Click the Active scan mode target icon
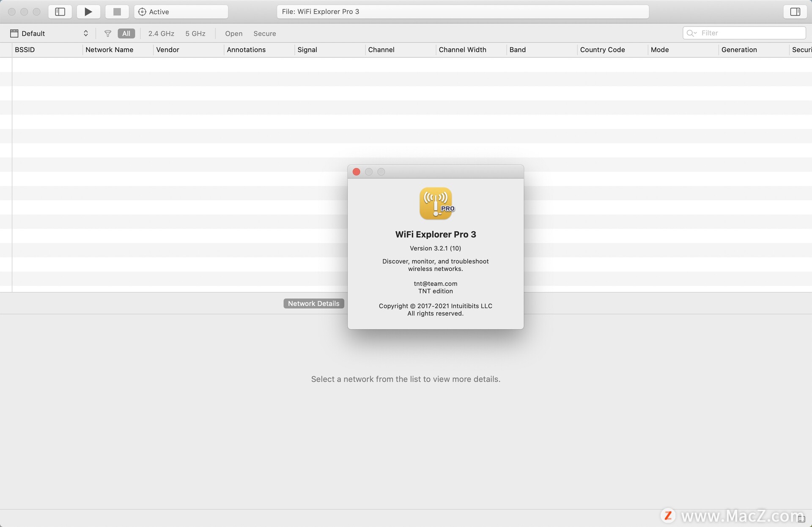 (x=142, y=12)
